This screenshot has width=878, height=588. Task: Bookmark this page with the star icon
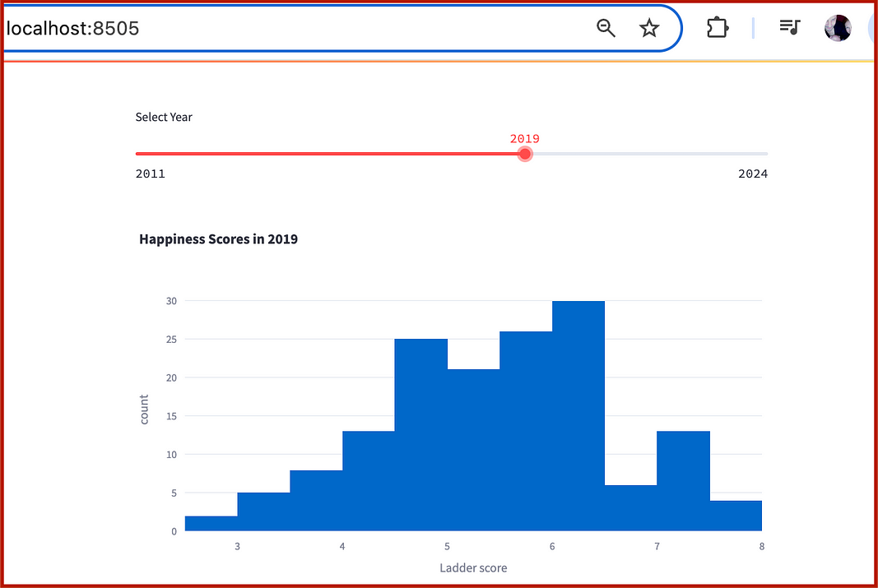[x=649, y=27]
